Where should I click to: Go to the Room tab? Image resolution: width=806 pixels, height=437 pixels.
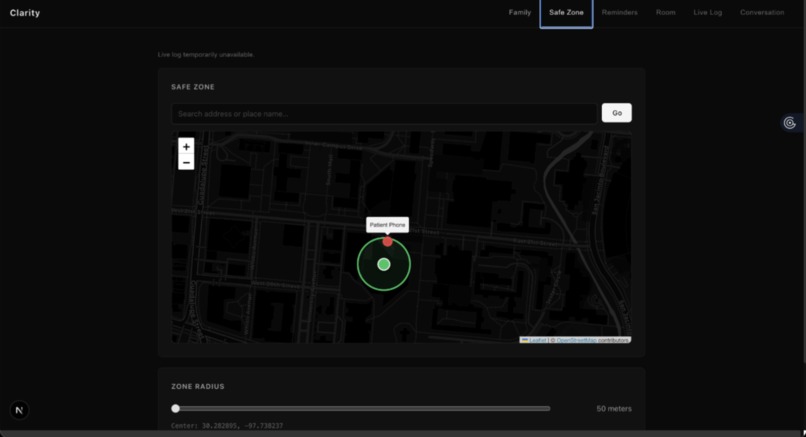665,12
